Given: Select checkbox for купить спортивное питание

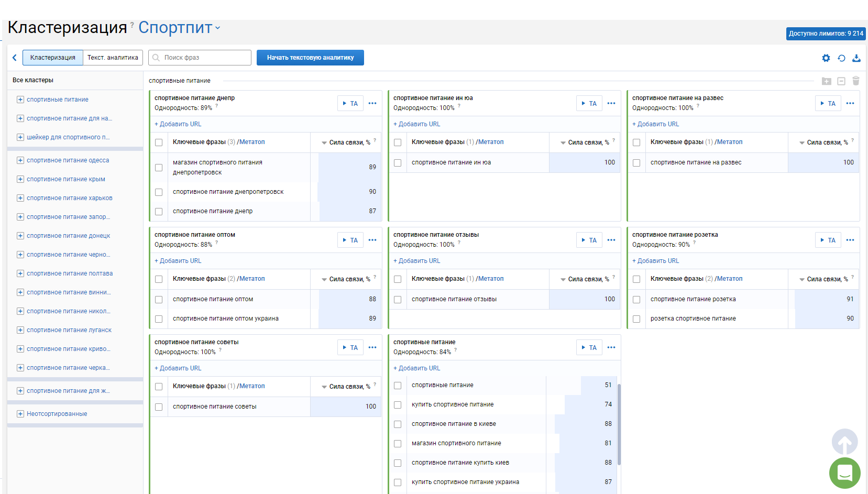Looking at the screenshot, I should click(398, 405).
